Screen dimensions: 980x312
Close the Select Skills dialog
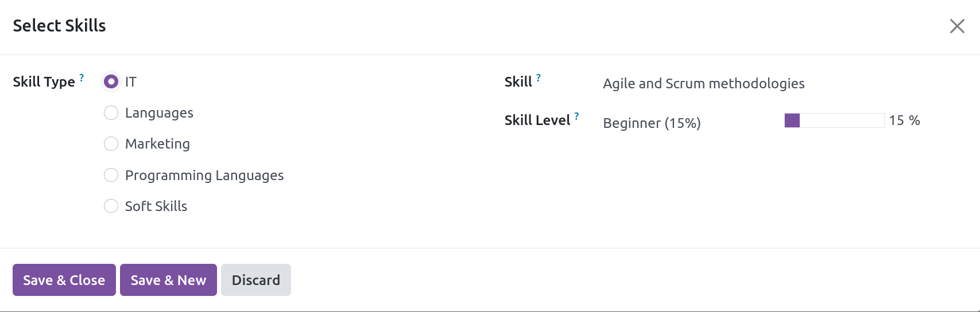pyautogui.click(x=957, y=26)
